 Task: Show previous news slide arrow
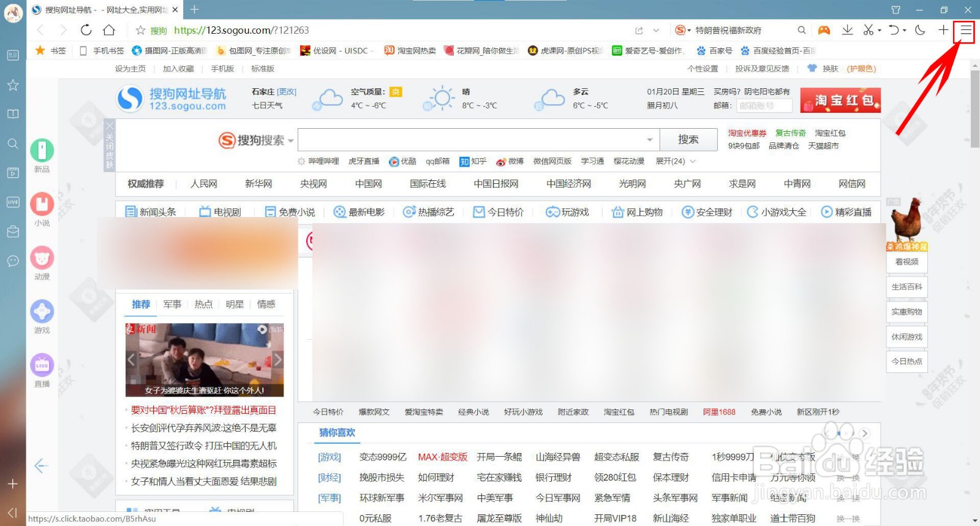point(131,360)
